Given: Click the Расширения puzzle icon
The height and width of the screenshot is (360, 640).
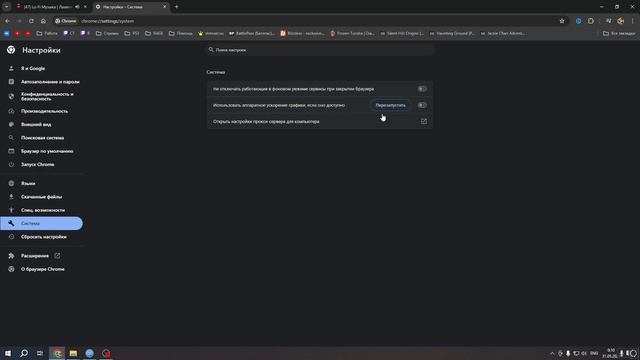Looking at the screenshot, I should click(x=11, y=256).
